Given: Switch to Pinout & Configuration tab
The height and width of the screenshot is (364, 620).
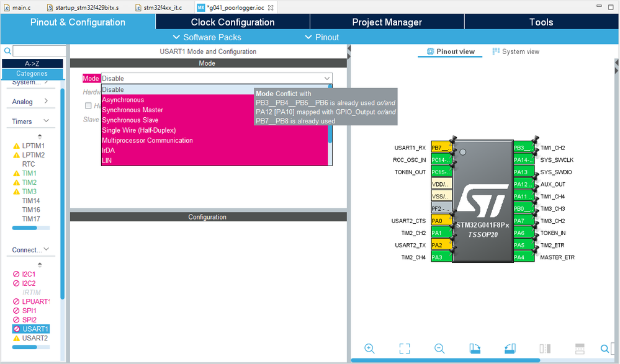Looking at the screenshot, I should 78,22.
